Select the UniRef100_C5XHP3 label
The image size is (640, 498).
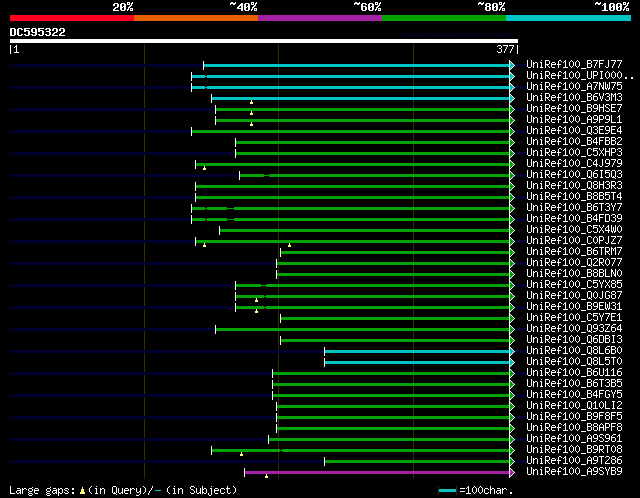tap(574, 152)
